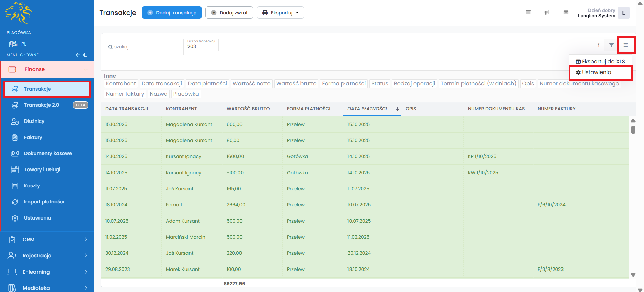Choose Eksportuj do XLS option
Image resolution: width=644 pixels, height=292 pixels.
tap(600, 62)
